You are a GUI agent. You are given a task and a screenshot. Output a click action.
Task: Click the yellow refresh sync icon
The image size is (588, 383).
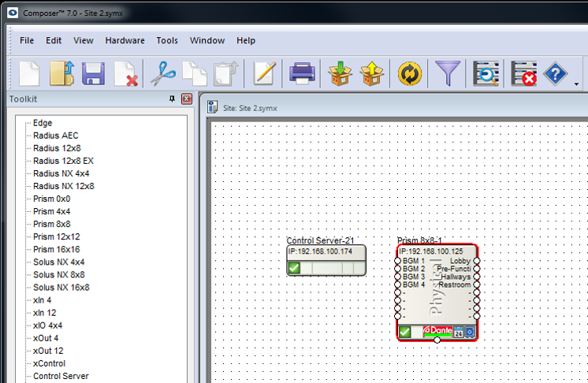(410, 73)
